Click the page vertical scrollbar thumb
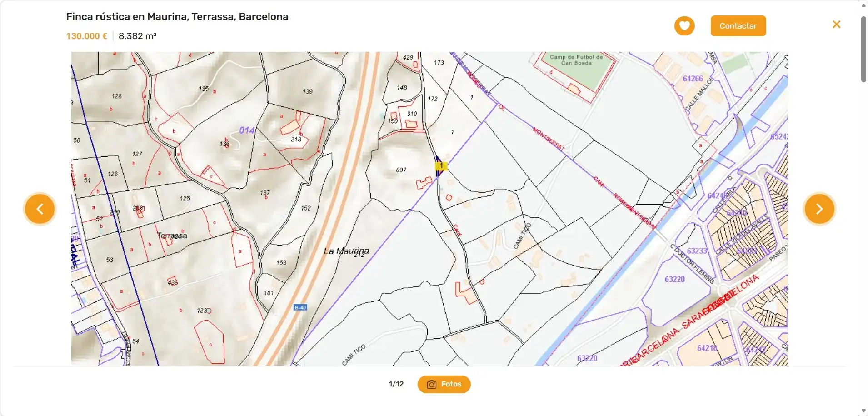 click(863, 49)
